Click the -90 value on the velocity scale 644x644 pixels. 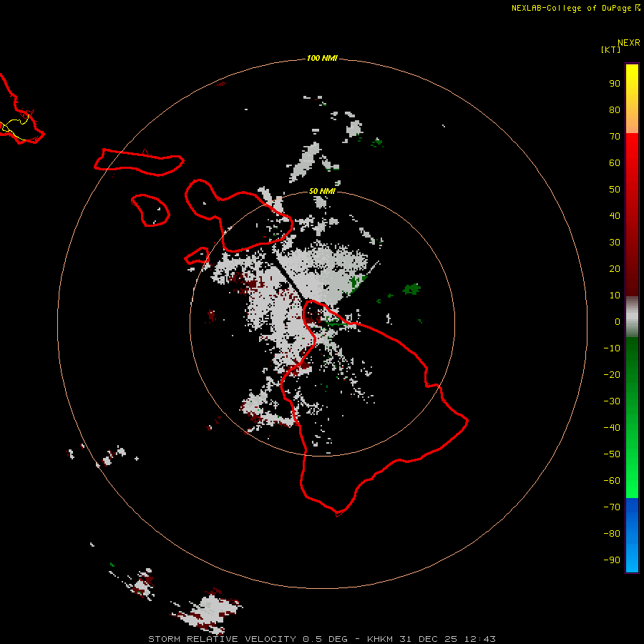click(x=612, y=560)
